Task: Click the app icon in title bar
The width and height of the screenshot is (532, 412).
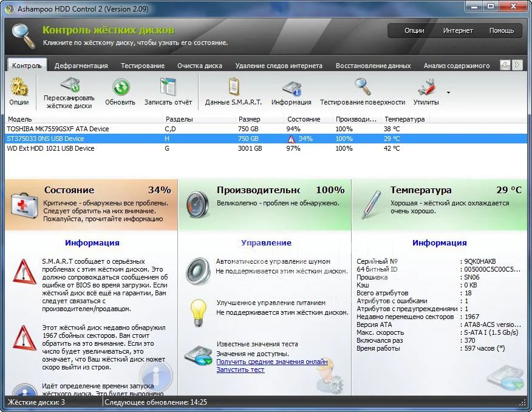Action: (x=10, y=9)
